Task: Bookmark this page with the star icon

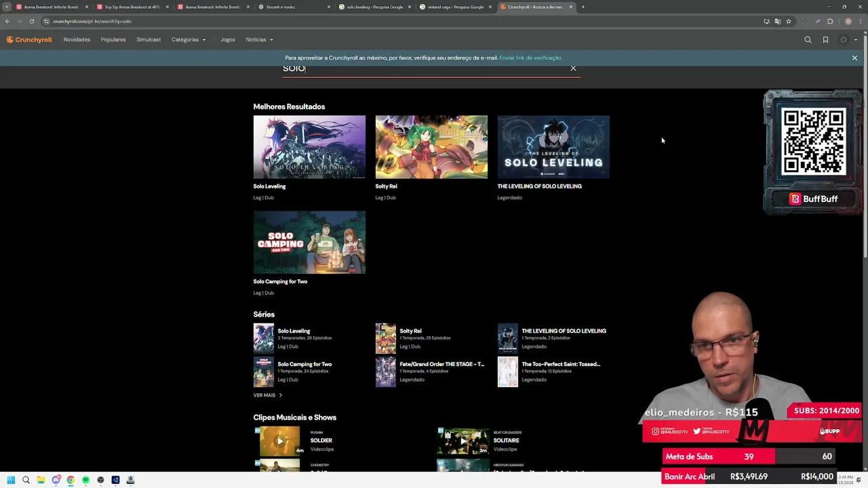Action: 789,21
